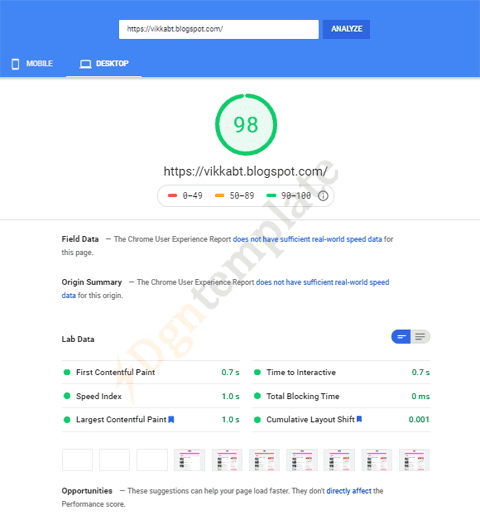The height and width of the screenshot is (520, 480).
Task: Click the First Contentful Paint green dot
Action: tap(67, 372)
